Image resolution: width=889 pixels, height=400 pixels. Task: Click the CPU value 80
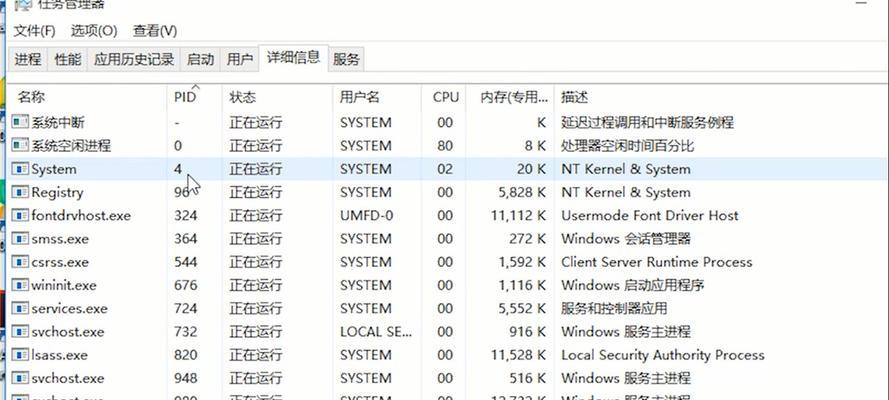[445, 146]
